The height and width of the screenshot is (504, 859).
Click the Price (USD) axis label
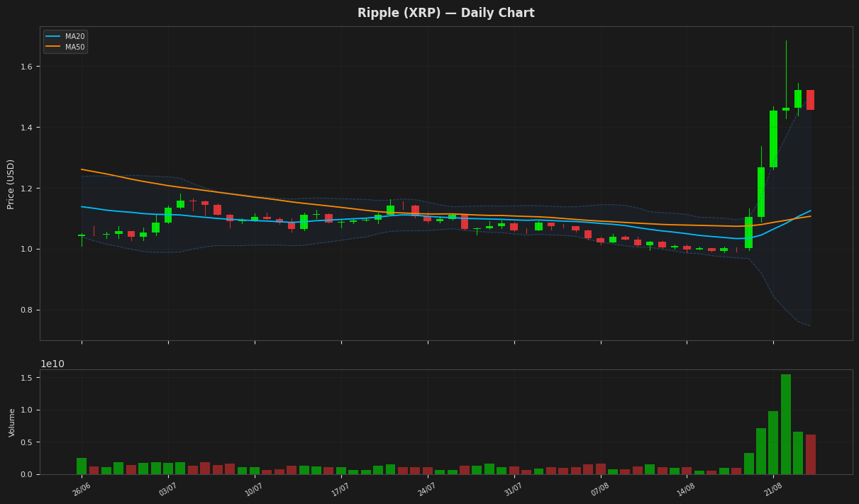(x=11, y=184)
